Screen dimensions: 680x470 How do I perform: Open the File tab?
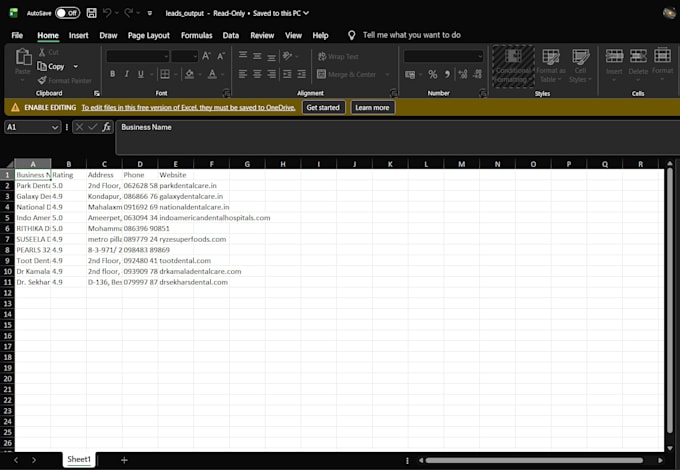click(17, 36)
